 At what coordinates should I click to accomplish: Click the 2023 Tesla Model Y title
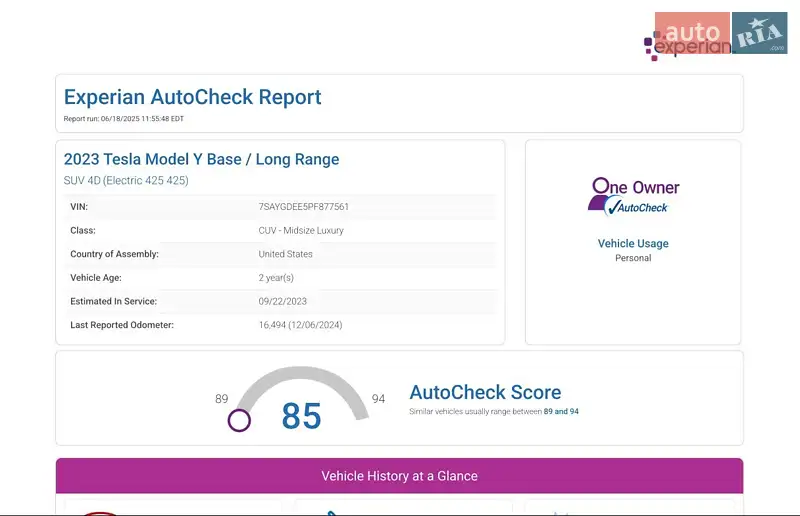click(201, 159)
